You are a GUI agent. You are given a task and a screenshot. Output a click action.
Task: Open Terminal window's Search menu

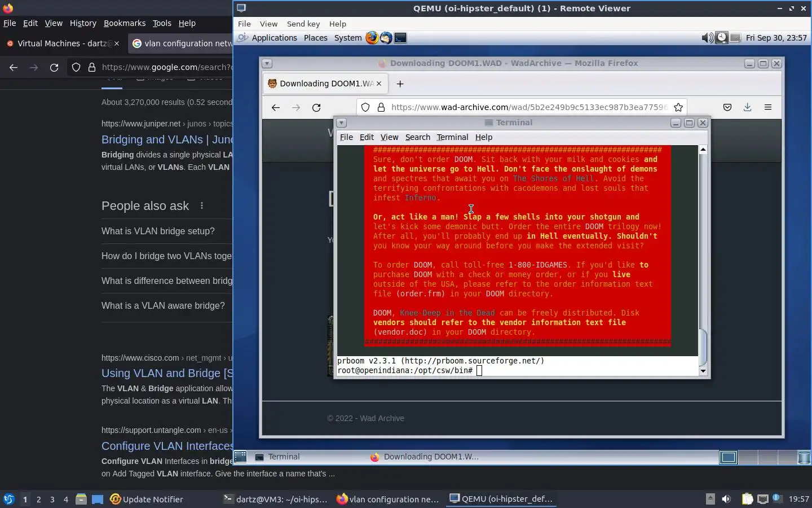coord(418,137)
